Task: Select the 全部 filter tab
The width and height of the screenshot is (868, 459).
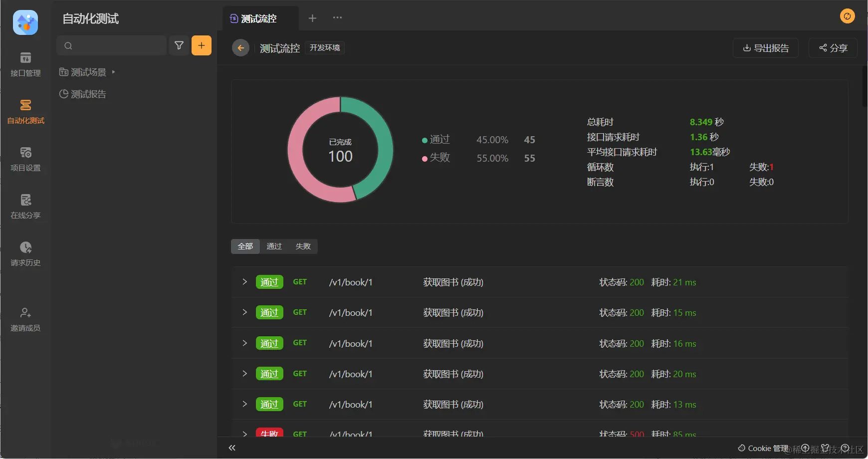Action: coord(245,246)
